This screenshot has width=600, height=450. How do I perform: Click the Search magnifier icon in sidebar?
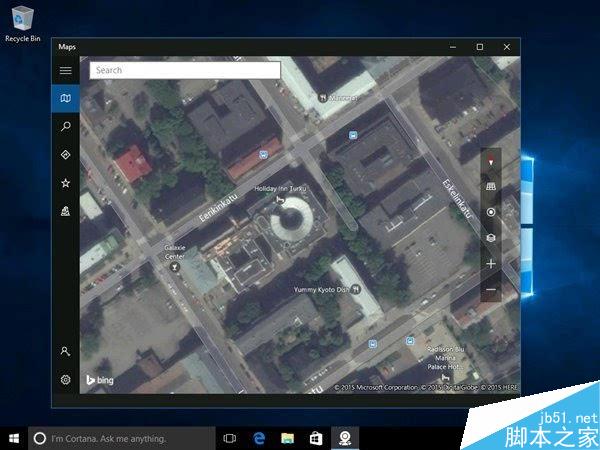pyautogui.click(x=66, y=127)
